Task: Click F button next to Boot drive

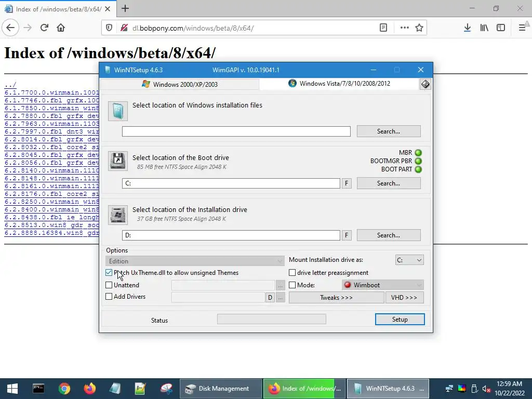Action: tap(347, 183)
